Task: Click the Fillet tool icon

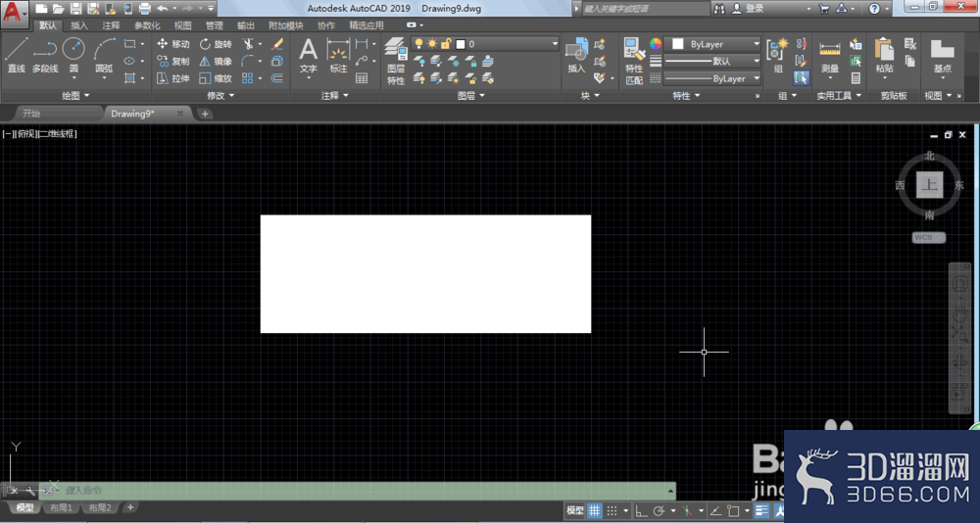Action: [248, 62]
